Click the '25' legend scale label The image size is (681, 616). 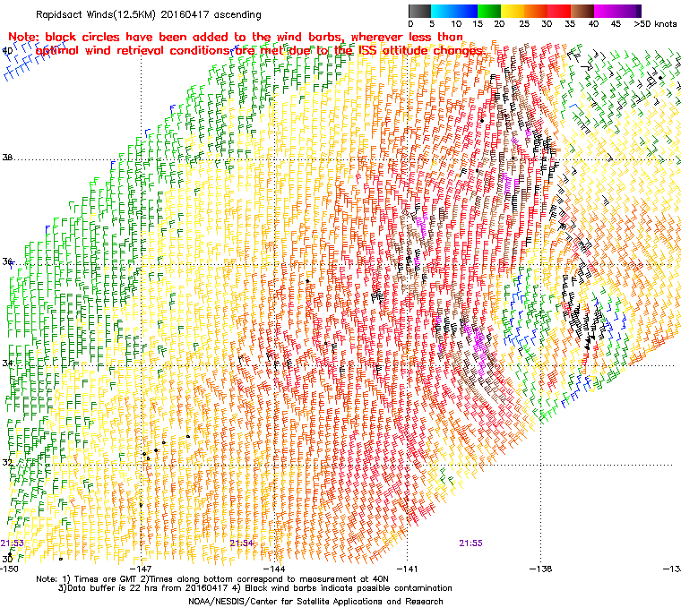tap(524, 24)
